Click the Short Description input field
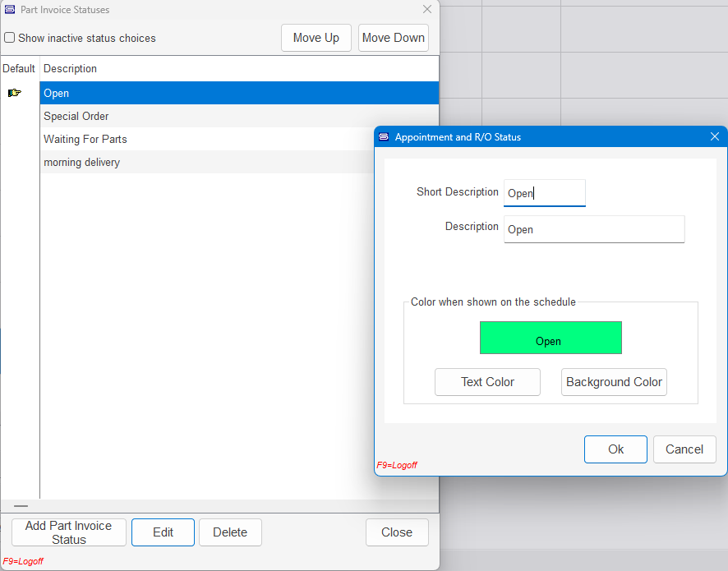This screenshot has width=728, height=571. 544,193
